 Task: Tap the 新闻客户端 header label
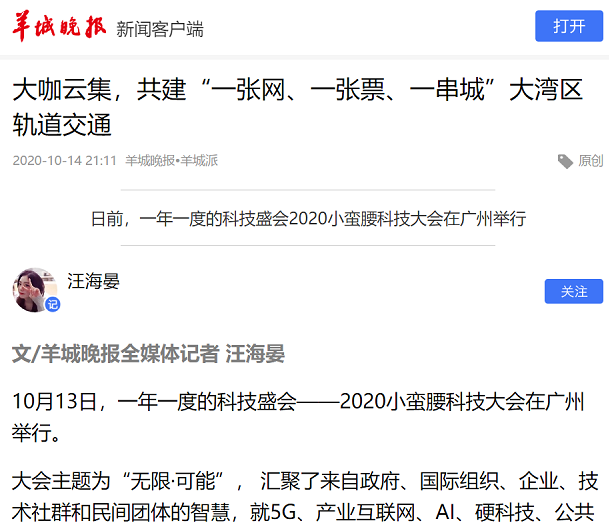pyautogui.click(x=160, y=28)
